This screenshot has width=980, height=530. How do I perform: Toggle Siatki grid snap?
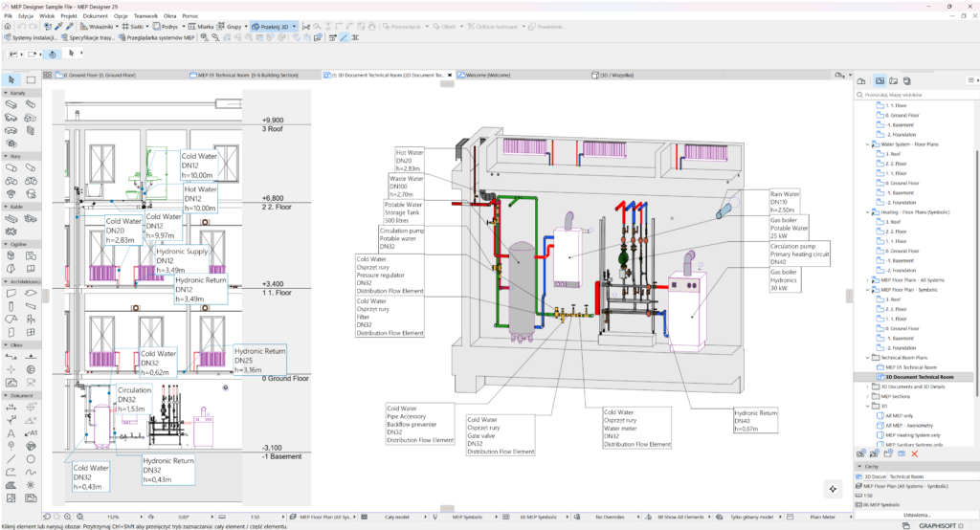coord(132,27)
